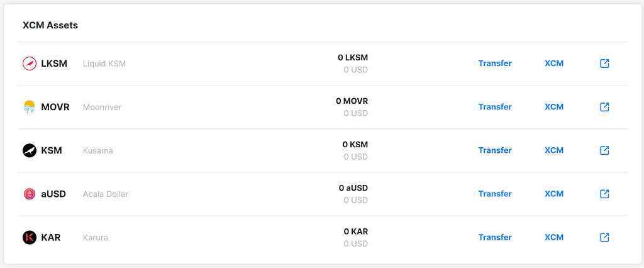
Task: Click the Acala Dollar aUSD icon
Action: (30, 194)
